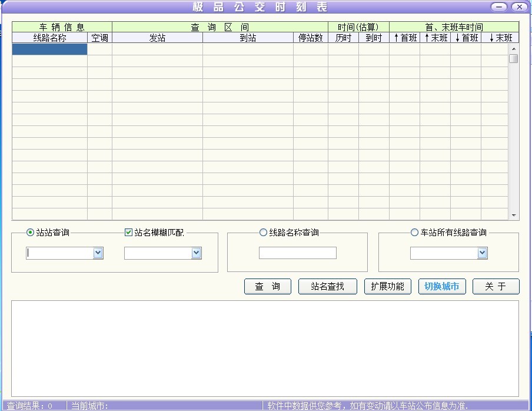This screenshot has width=532, height=411.
Task: Open the 关于 about dialog
Action: click(496, 287)
